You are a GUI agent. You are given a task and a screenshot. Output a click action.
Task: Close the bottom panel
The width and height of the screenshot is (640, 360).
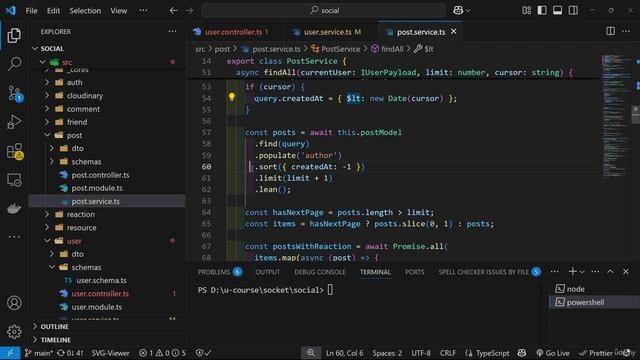[626, 271]
